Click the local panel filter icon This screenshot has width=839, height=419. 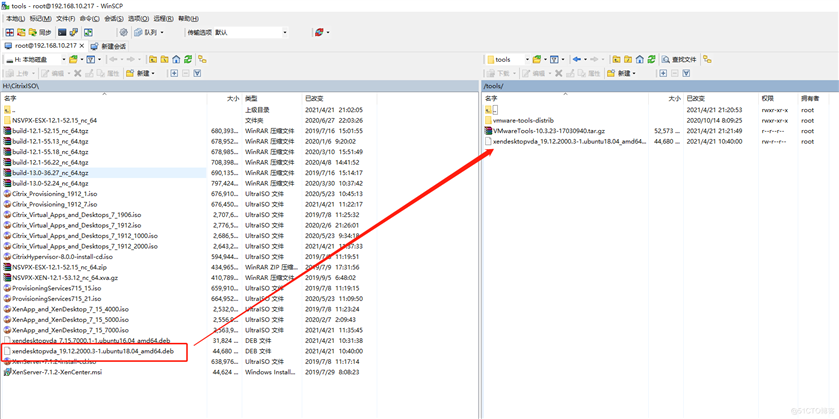click(91, 59)
